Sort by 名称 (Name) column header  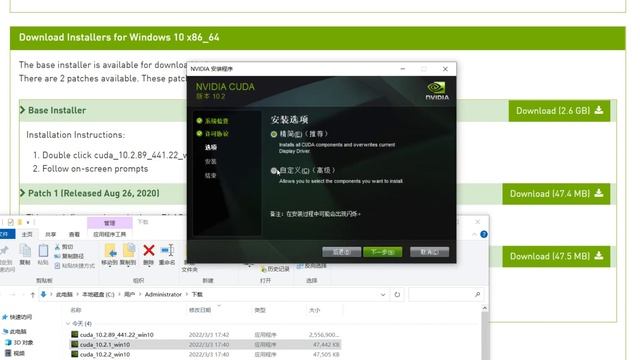[x=76, y=310]
